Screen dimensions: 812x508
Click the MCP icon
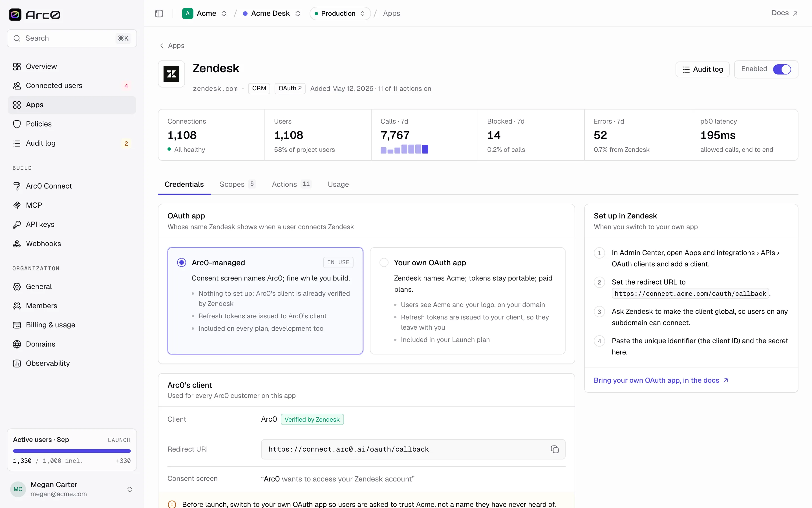point(17,205)
